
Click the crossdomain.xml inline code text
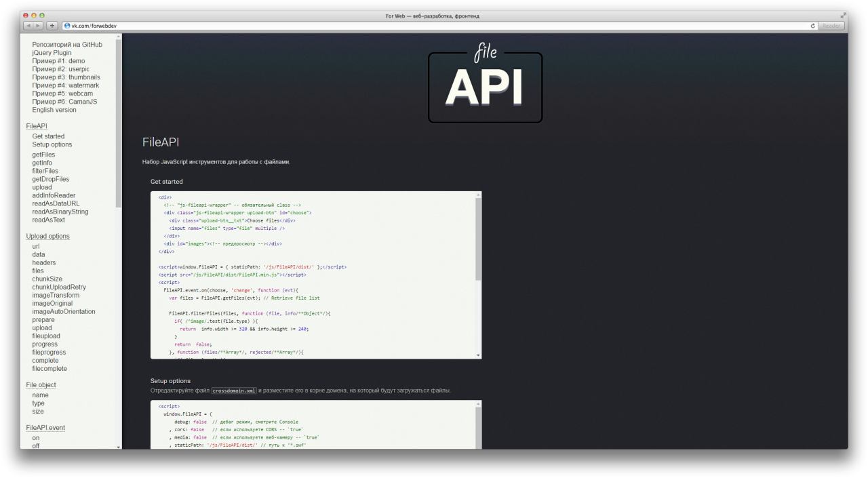(x=234, y=391)
